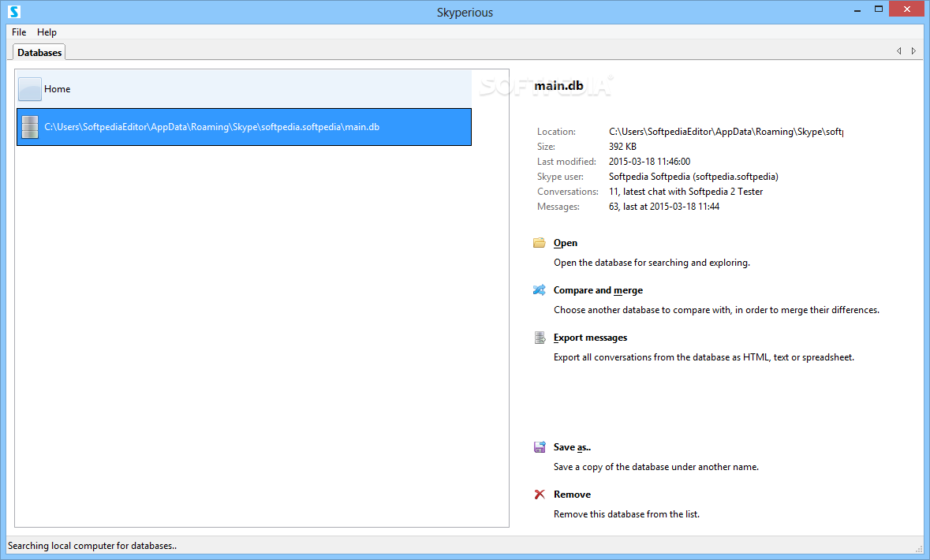Click the right tab scroll arrow

click(913, 51)
